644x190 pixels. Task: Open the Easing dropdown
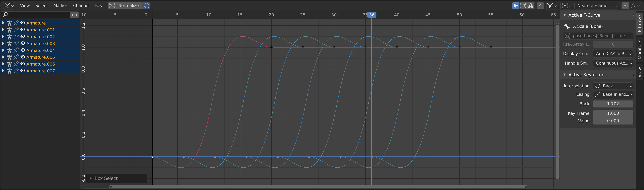(x=613, y=94)
